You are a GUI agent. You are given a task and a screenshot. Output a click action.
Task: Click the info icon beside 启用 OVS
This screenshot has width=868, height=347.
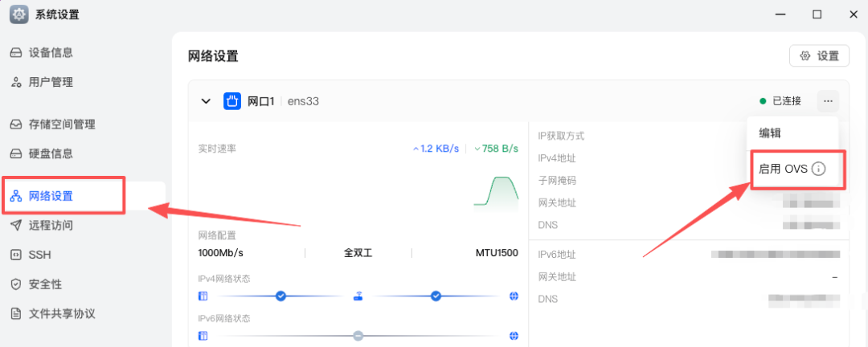[818, 169]
